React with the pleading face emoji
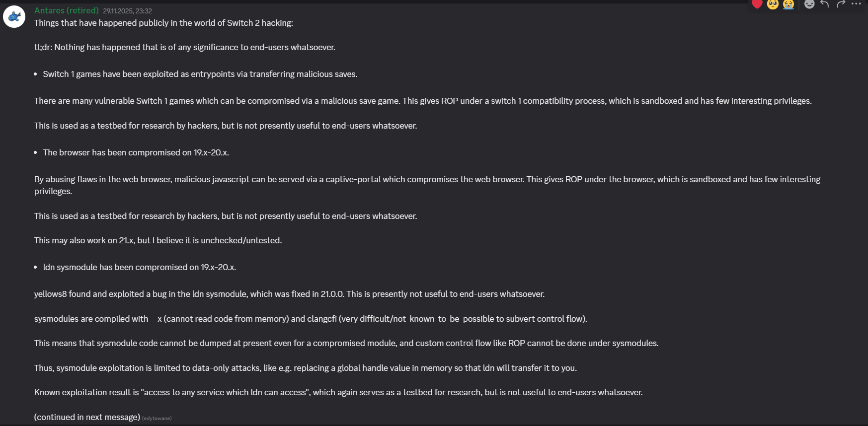This screenshot has width=868, height=426. [x=773, y=4]
